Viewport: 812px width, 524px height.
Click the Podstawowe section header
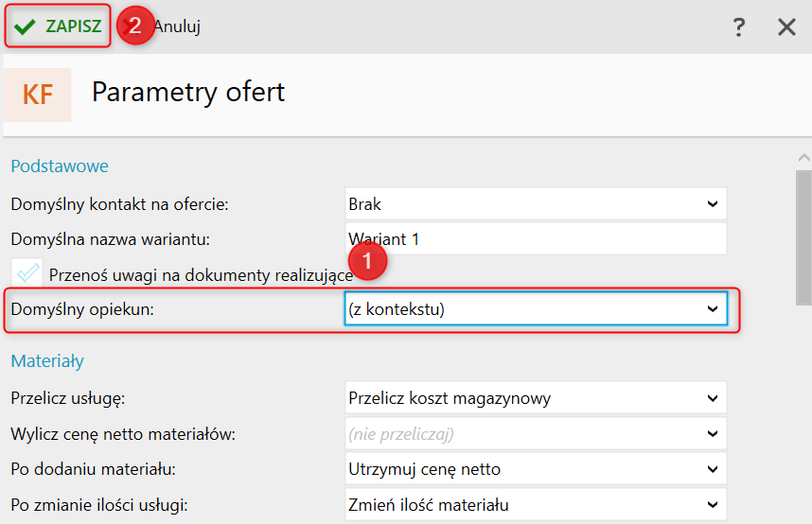[60, 166]
